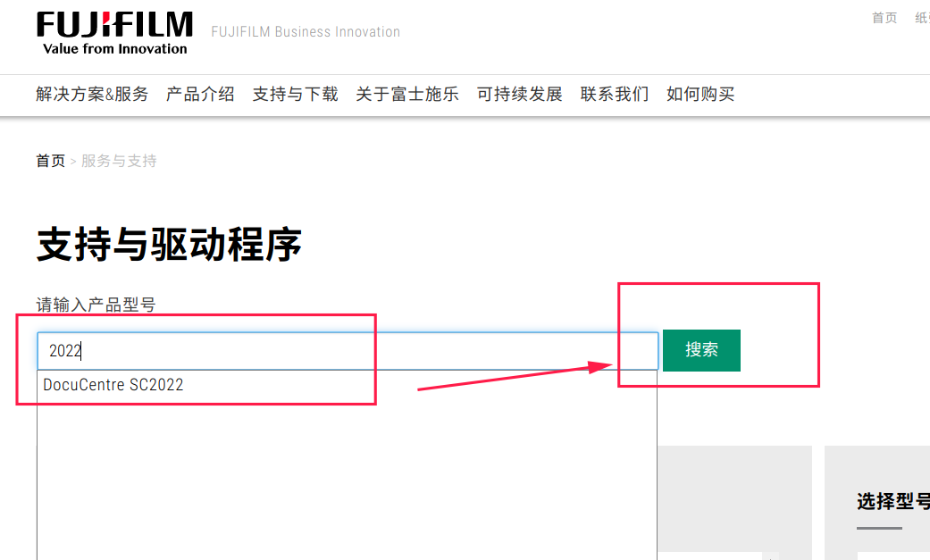Open the 可持续发展 menu
Screen dimensions: 930x560
(x=520, y=94)
